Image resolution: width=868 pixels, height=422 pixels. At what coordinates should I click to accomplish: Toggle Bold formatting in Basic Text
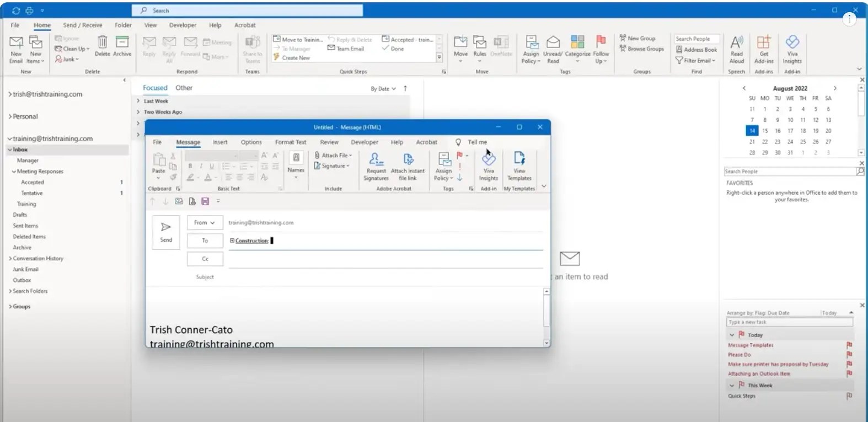pyautogui.click(x=190, y=166)
